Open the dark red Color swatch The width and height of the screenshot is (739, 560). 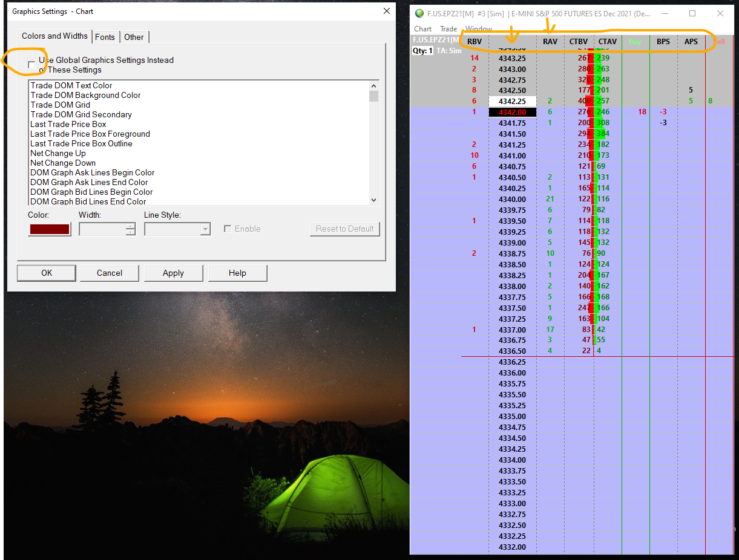(x=50, y=229)
